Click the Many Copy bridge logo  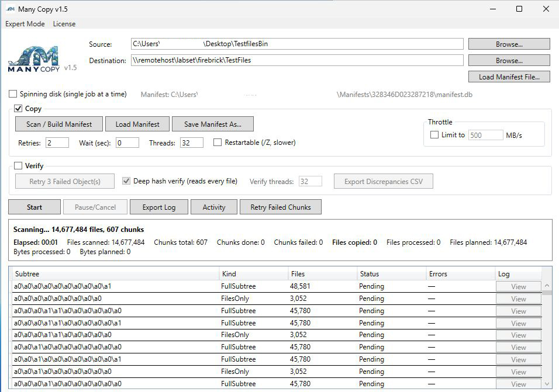[33, 59]
